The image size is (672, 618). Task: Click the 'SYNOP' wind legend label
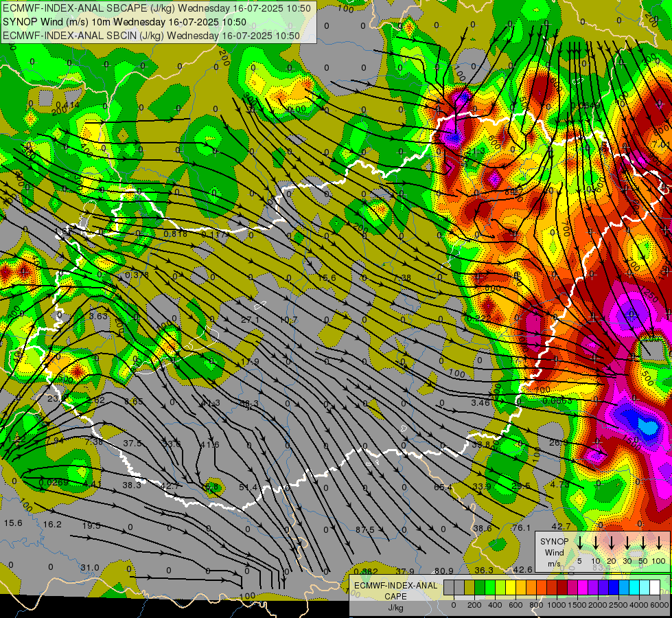[x=554, y=541]
